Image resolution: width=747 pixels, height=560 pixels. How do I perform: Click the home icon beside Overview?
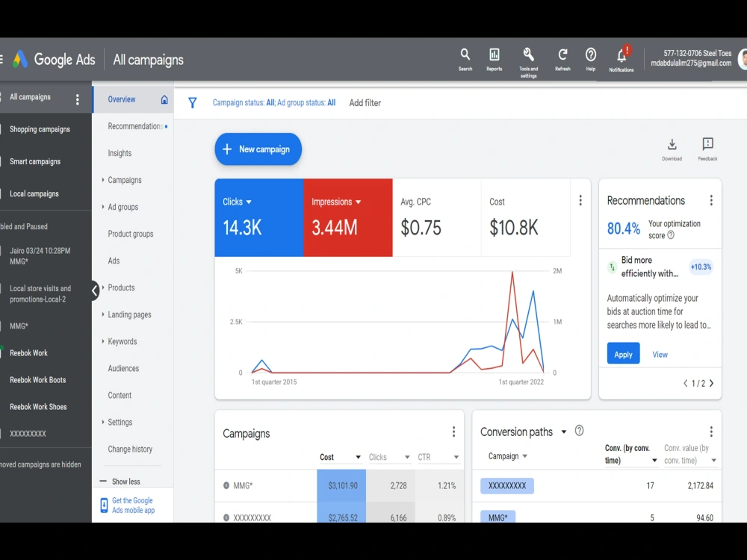point(164,99)
